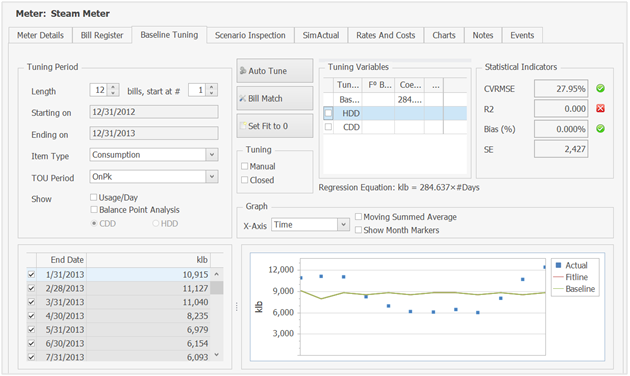
Task: Click the Set Fit to 0 button
Action: pyautogui.click(x=275, y=126)
